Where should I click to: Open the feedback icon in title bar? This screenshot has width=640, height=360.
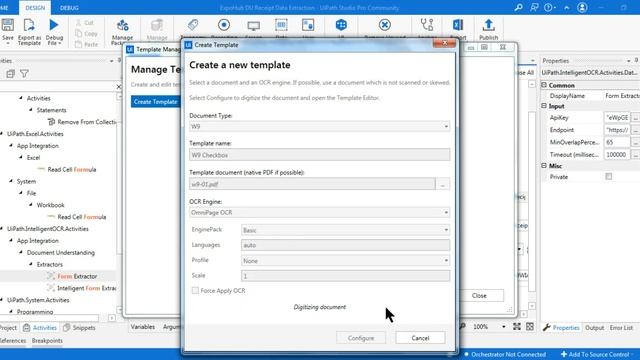(534, 7)
